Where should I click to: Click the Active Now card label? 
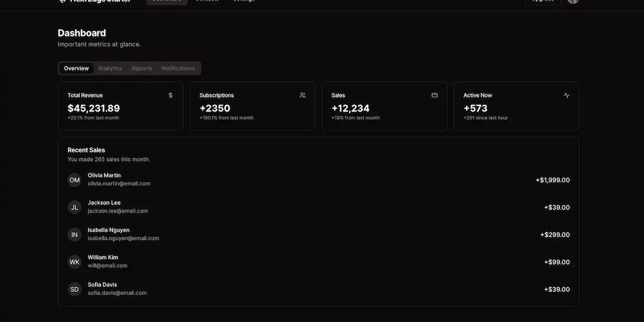(x=478, y=96)
